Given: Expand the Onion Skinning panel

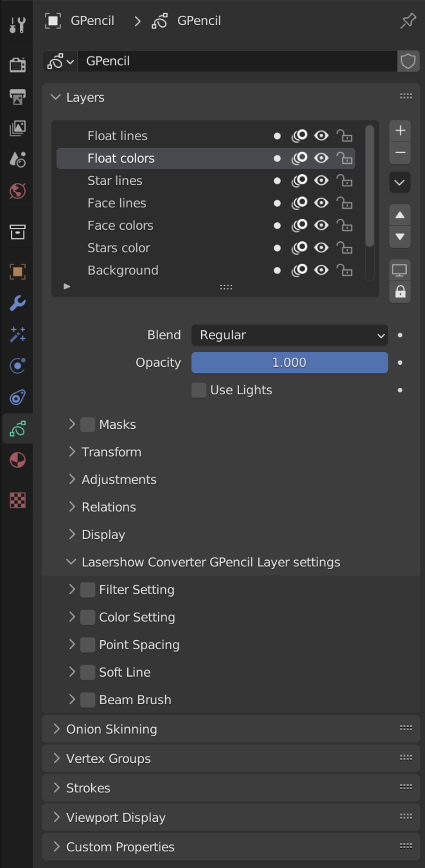Looking at the screenshot, I should [x=111, y=729].
